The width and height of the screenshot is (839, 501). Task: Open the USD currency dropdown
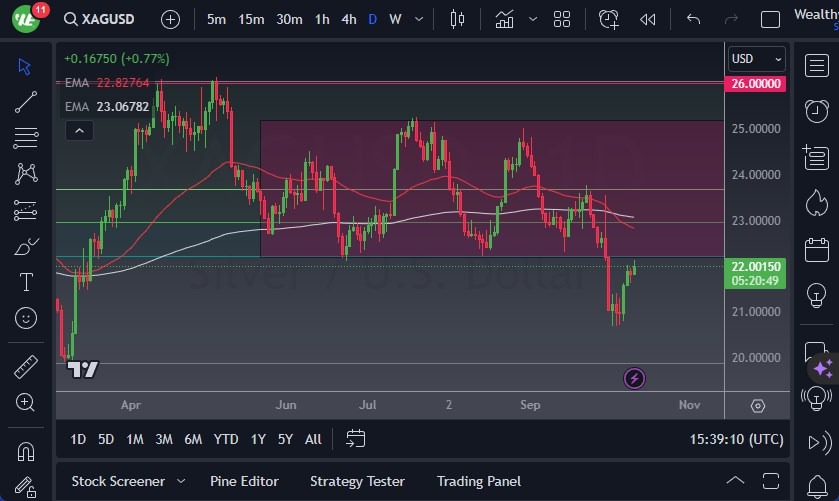[755, 58]
